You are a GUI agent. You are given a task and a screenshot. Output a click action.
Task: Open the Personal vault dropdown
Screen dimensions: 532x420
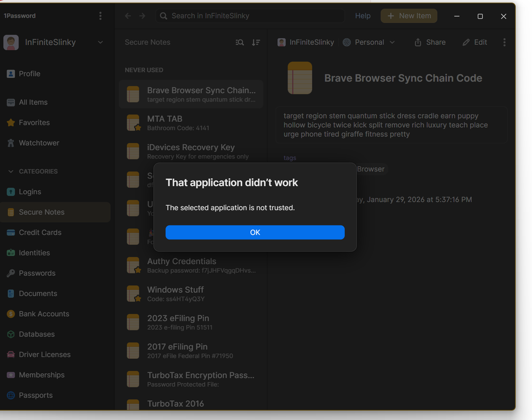point(369,43)
